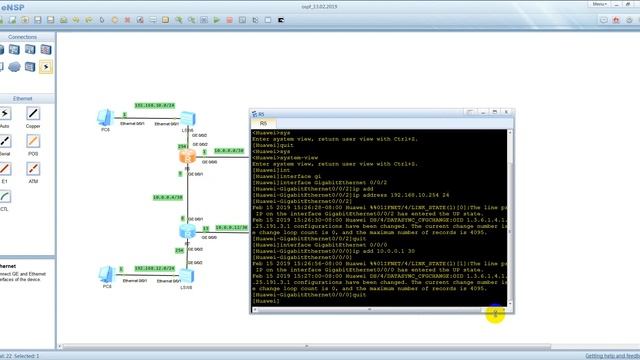Open the Menu dropdown at top right
Screen dimensions: 640x360
coord(600,4)
